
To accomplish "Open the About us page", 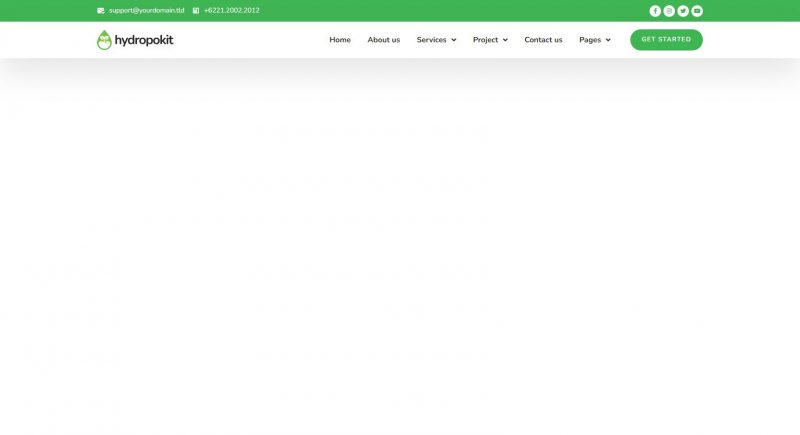I will [383, 40].
